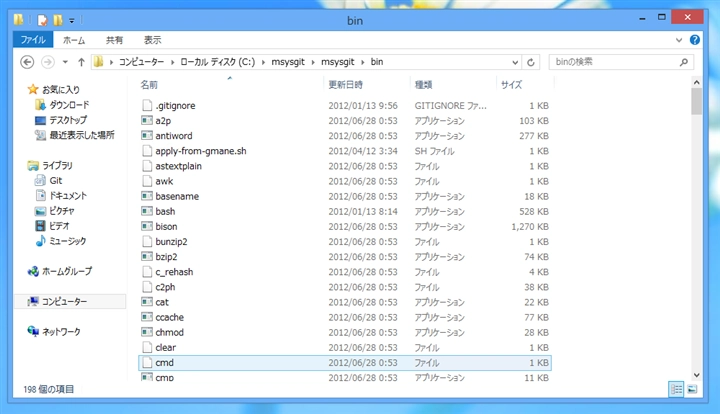Select the chmod application icon
Viewport: 720px width, 414px height.
coord(147,333)
